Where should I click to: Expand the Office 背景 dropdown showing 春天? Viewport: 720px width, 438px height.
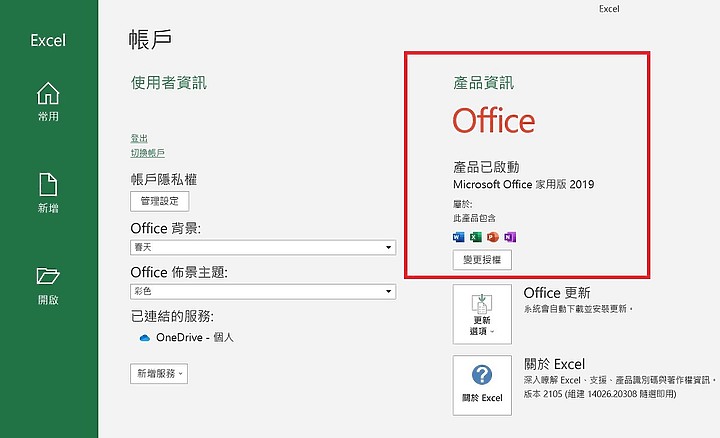[x=263, y=247]
